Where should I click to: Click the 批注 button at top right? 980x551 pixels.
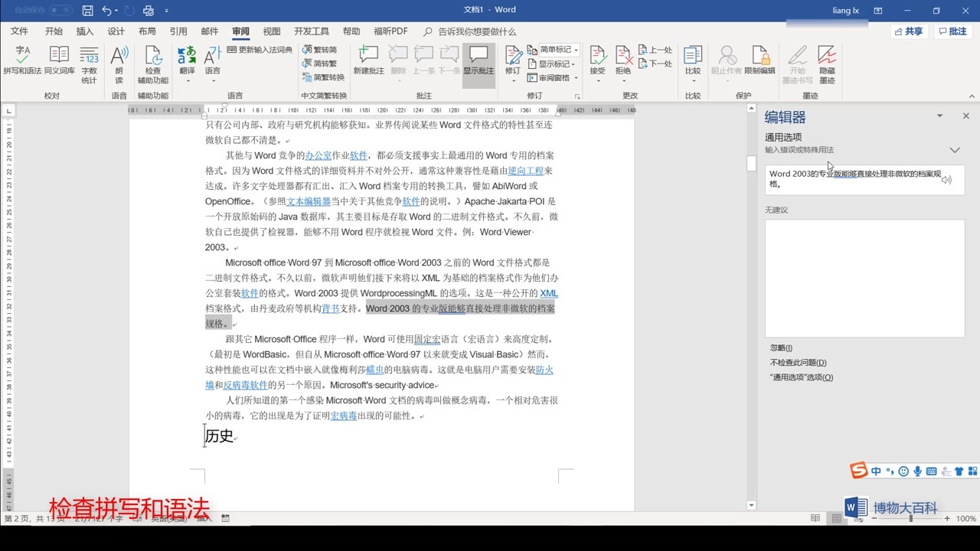[952, 31]
